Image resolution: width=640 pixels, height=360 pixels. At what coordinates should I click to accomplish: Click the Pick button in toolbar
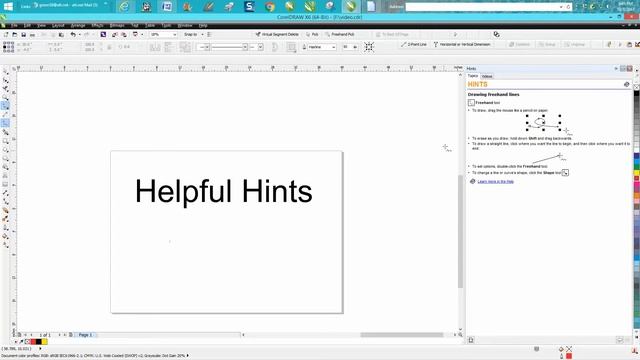pos(312,35)
